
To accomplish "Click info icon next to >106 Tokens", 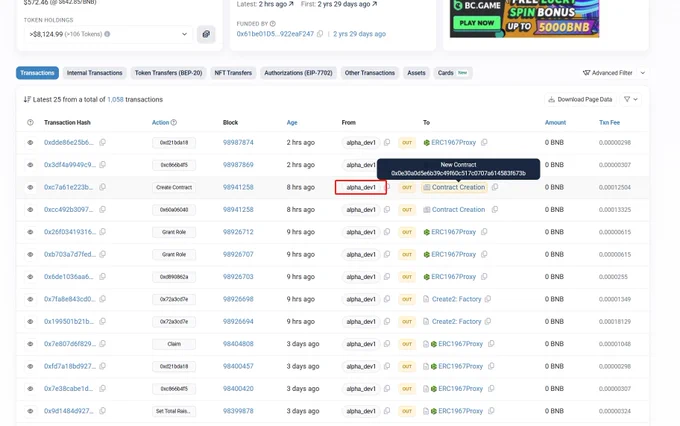I will click(107, 34).
